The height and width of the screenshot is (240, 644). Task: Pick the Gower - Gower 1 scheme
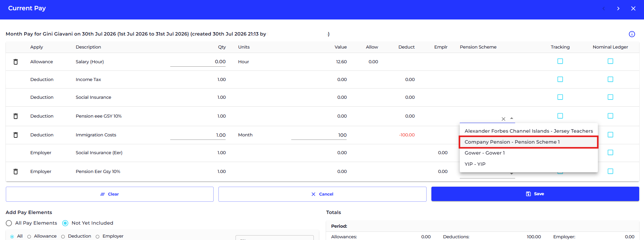(528, 153)
